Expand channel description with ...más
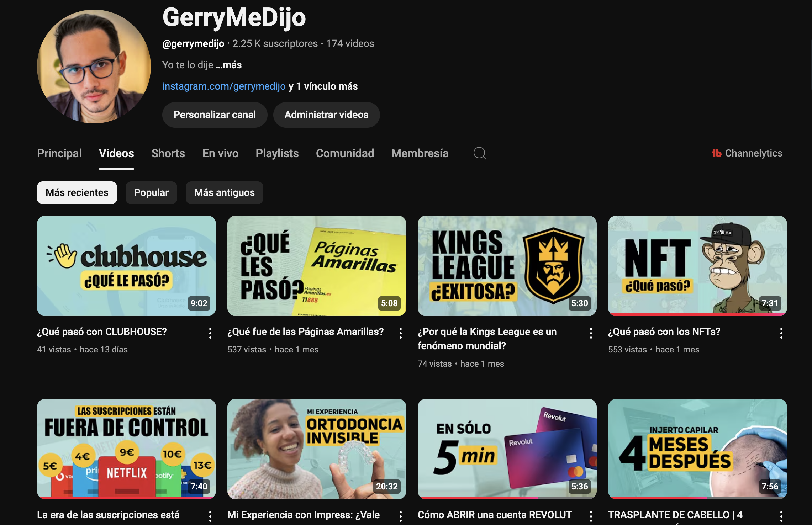The image size is (812, 525). click(229, 65)
